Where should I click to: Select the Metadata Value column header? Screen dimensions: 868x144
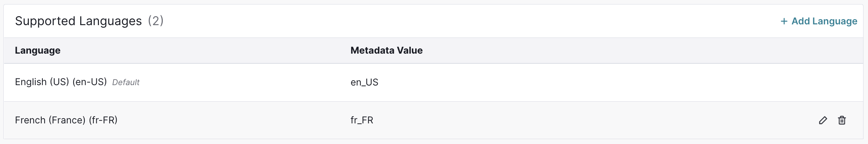pos(386,50)
